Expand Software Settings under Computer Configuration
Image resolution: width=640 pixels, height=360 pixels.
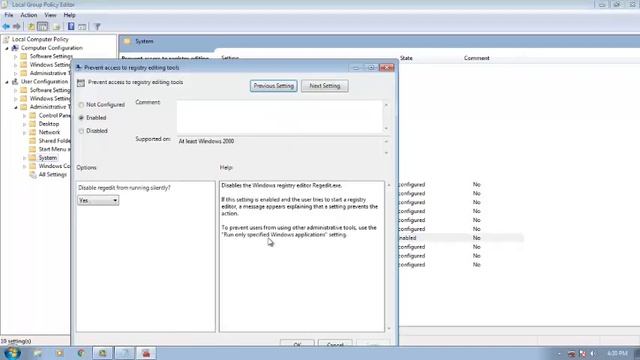tap(16, 56)
